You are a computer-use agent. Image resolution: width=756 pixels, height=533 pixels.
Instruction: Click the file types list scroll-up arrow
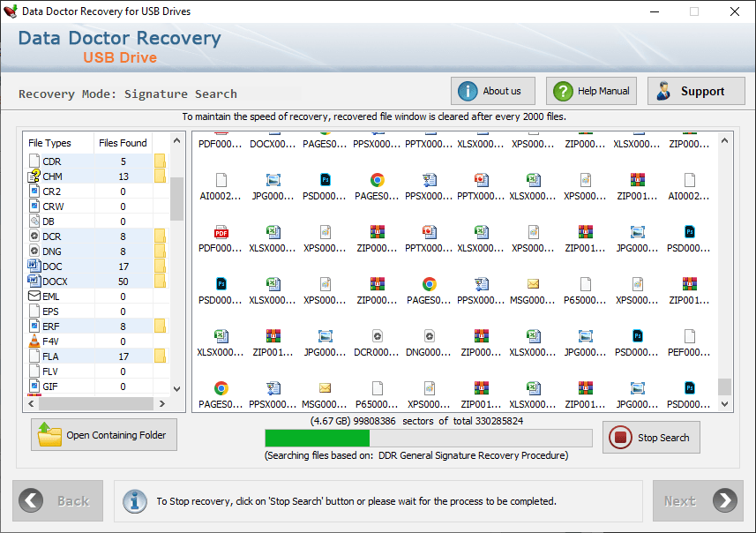[177, 141]
